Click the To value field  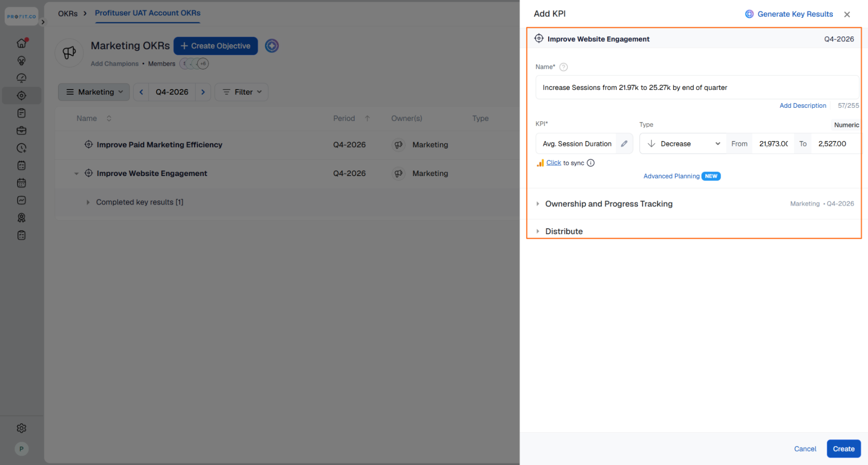pos(835,144)
